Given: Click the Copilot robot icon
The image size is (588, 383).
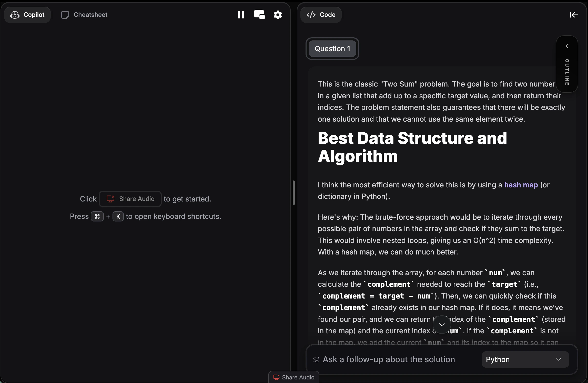Looking at the screenshot, I should click(x=15, y=15).
